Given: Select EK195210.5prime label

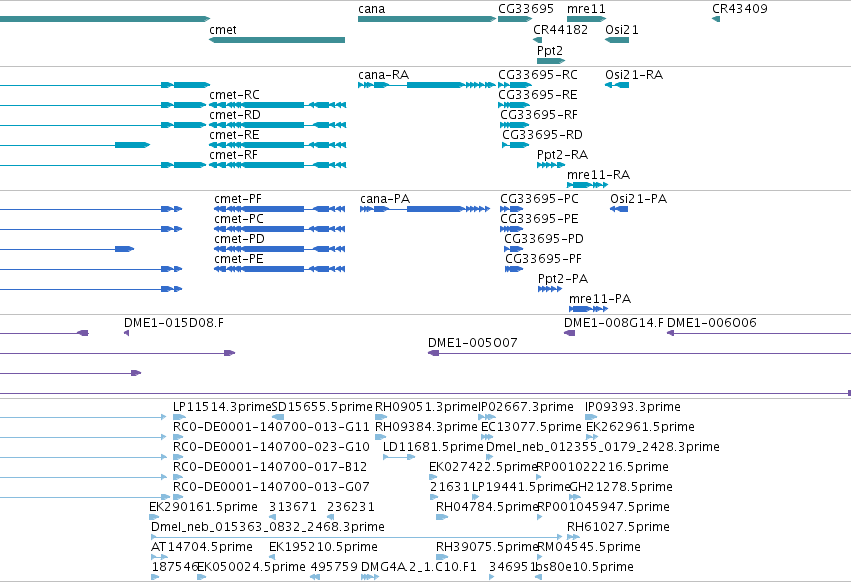Looking at the screenshot, I should pos(323,547).
